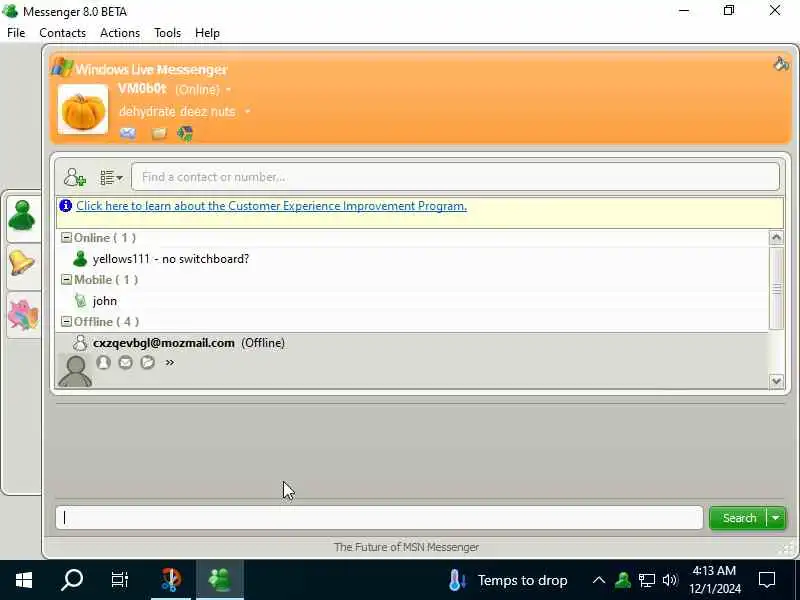This screenshot has width=800, height=600.
Task: Open the 'Temps to drop' weather widget
Action: point(508,580)
